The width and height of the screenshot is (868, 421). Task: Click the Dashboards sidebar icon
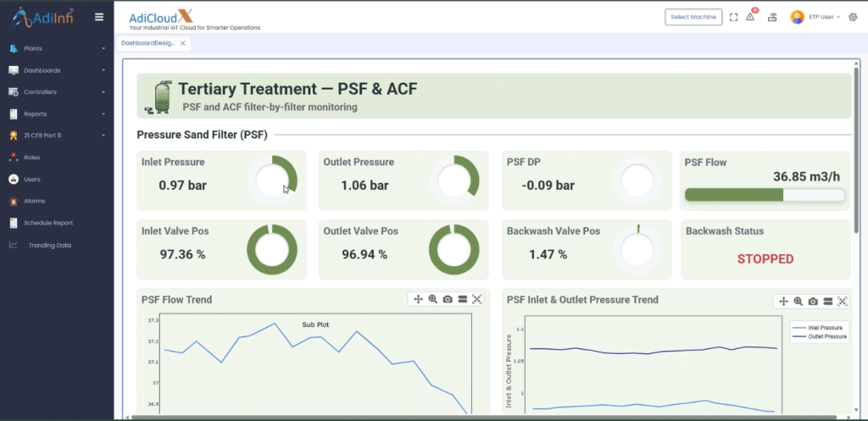point(14,70)
